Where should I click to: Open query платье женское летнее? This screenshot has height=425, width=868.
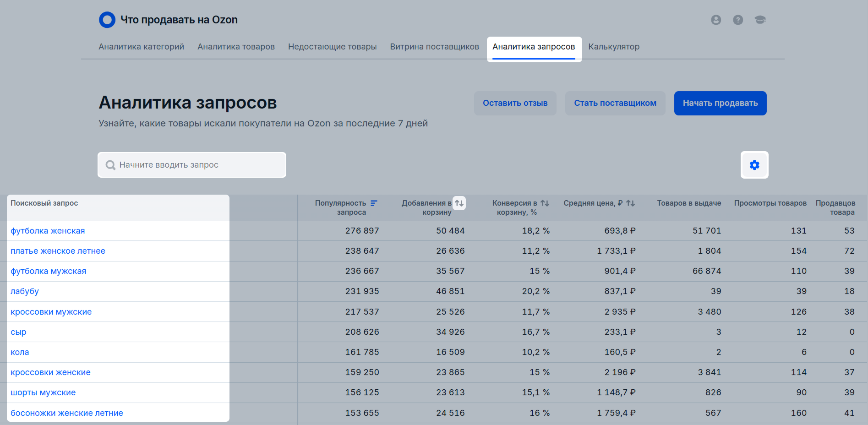(58, 251)
